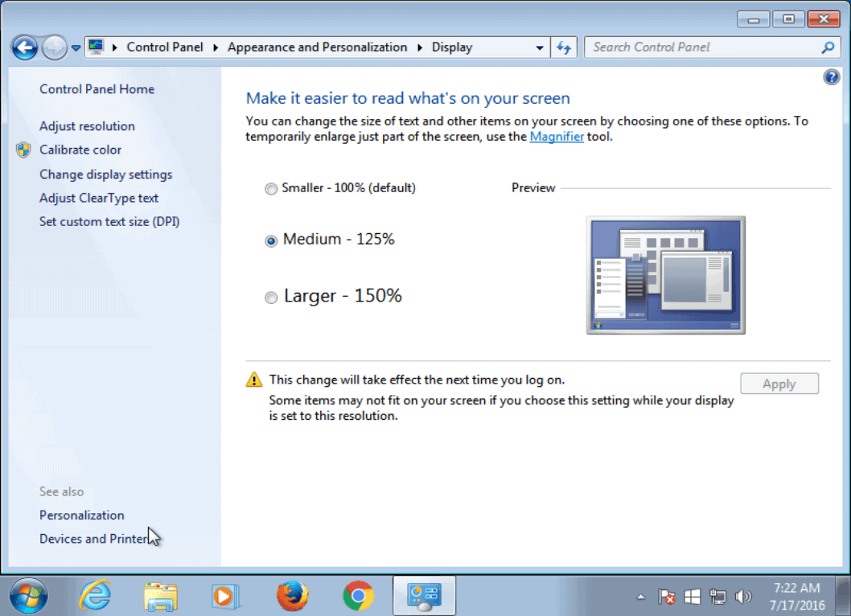851x616 pixels.
Task: Click the Control Panel icon in address bar
Action: 96,47
